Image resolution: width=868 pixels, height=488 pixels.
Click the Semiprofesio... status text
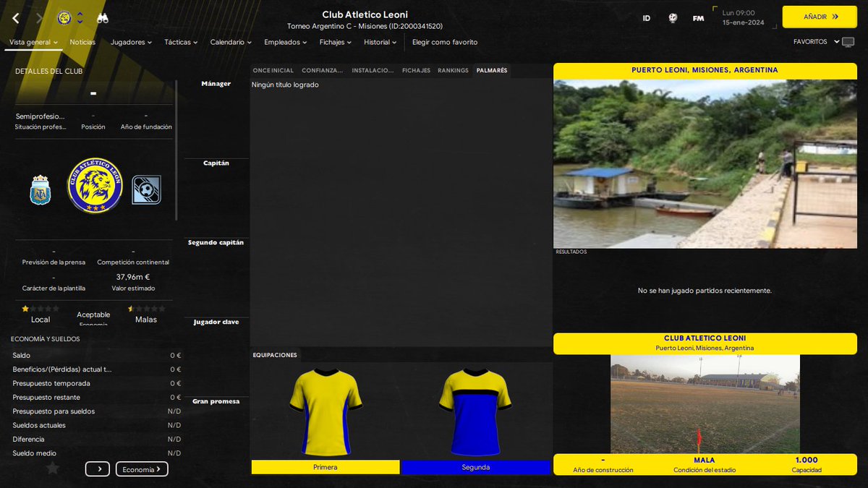coord(40,116)
